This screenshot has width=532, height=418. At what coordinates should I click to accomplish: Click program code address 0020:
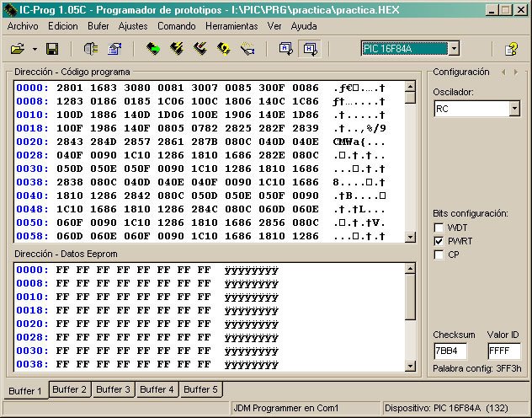coord(32,142)
